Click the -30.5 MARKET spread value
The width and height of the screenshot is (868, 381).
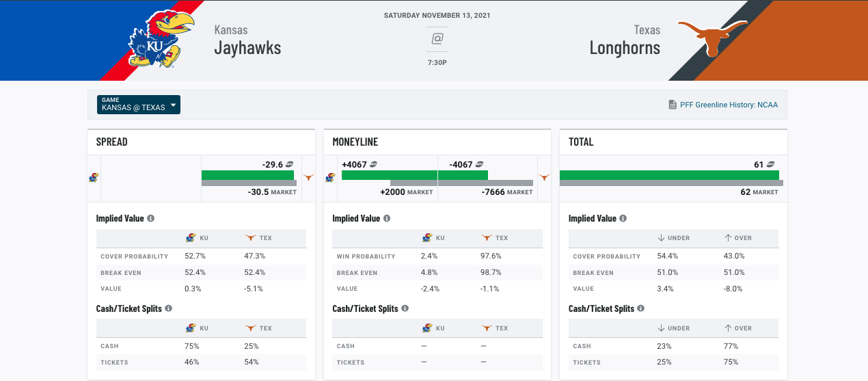pyautogui.click(x=272, y=192)
